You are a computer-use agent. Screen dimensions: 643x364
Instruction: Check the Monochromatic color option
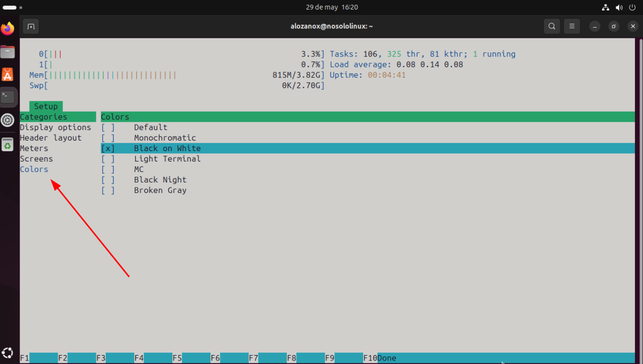[108, 138]
